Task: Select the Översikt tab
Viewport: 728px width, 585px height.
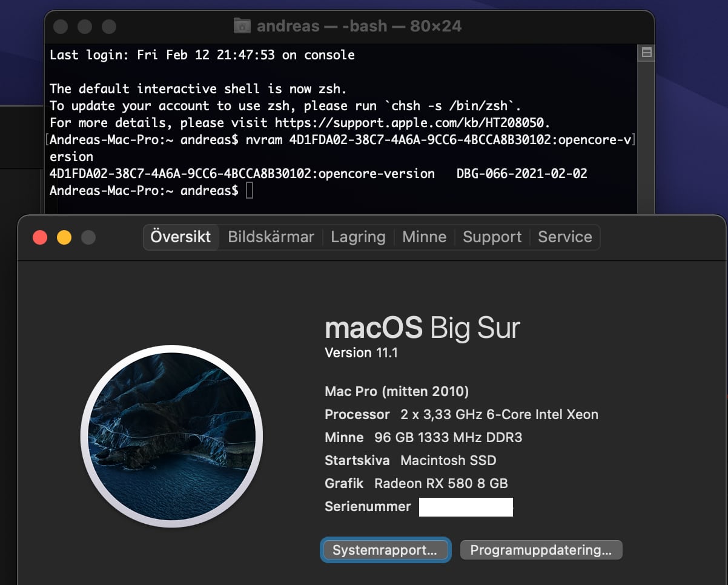Action: (x=180, y=237)
